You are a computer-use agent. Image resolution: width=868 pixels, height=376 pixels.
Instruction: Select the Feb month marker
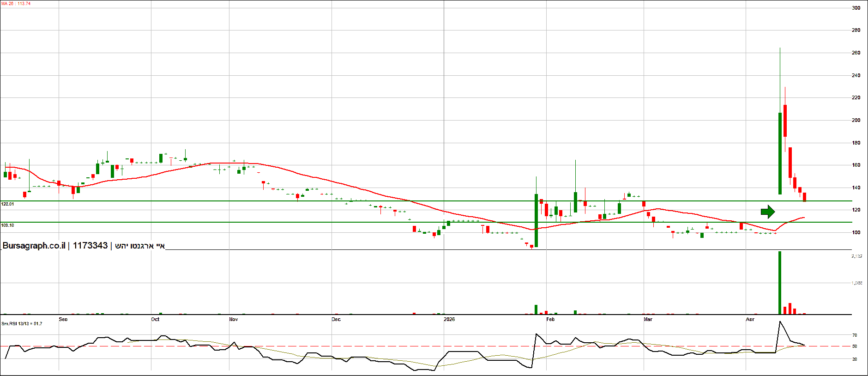coord(550,319)
